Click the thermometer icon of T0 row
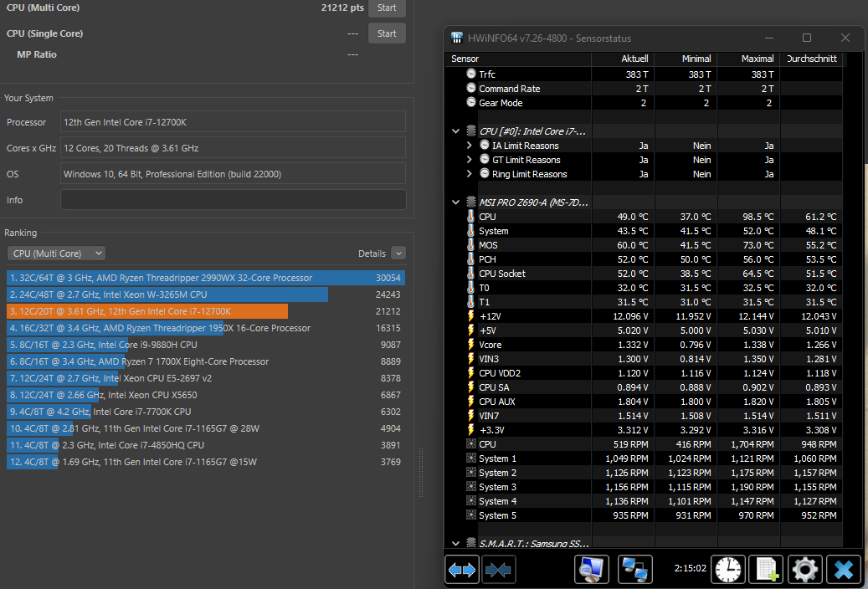This screenshot has width=868, height=589. coord(470,288)
